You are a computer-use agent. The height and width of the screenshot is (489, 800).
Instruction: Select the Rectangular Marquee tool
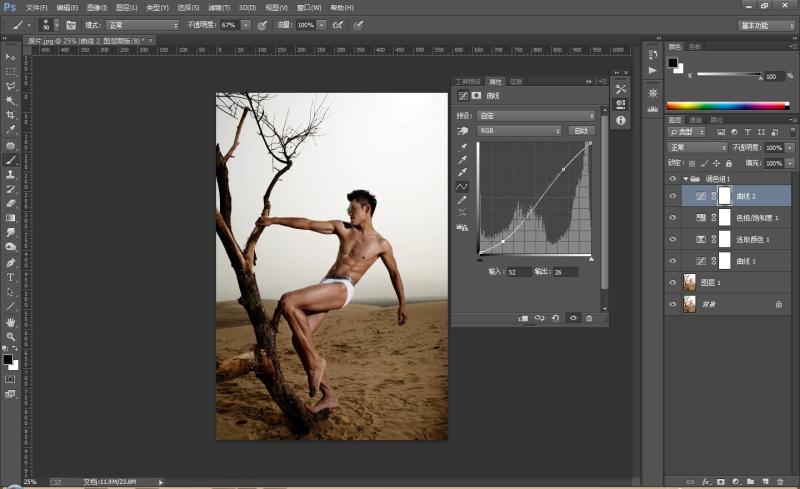pyautogui.click(x=10, y=71)
